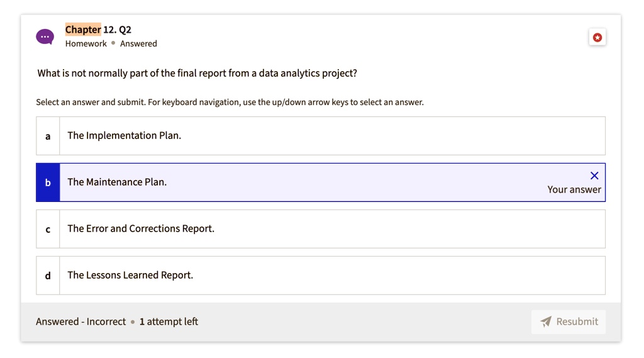Click the X mark on answer b

594,176
